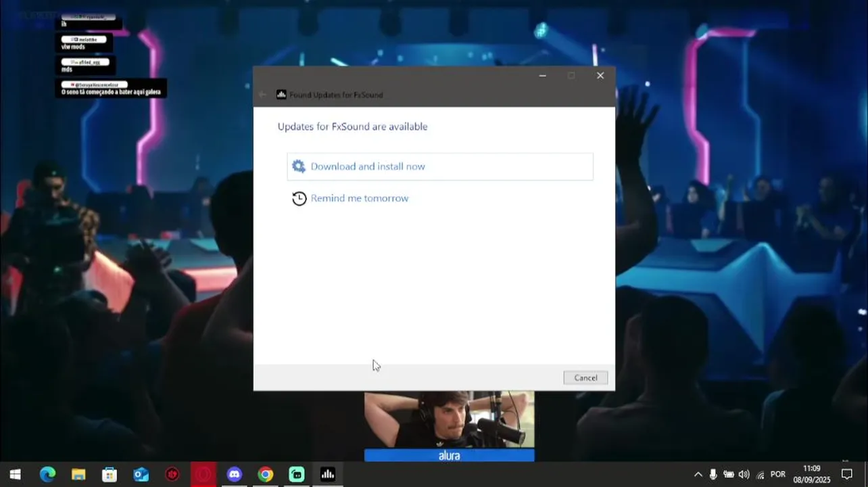The width and height of the screenshot is (868, 487).
Task: Close the FxSound updates dialog
Action: point(600,76)
